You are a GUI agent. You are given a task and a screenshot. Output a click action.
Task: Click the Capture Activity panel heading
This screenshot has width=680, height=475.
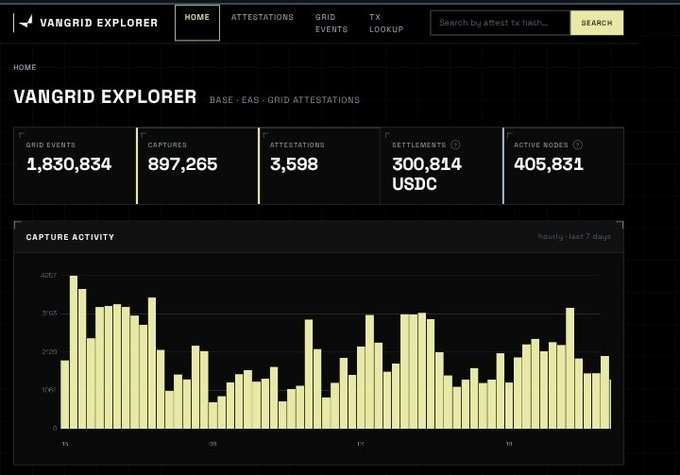[x=70, y=237]
